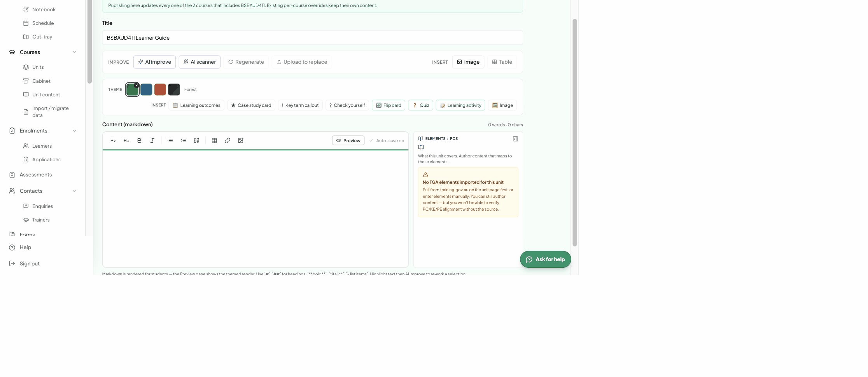The height and width of the screenshot is (377, 868).
Task: Click the Title input field
Action: pyautogui.click(x=312, y=38)
